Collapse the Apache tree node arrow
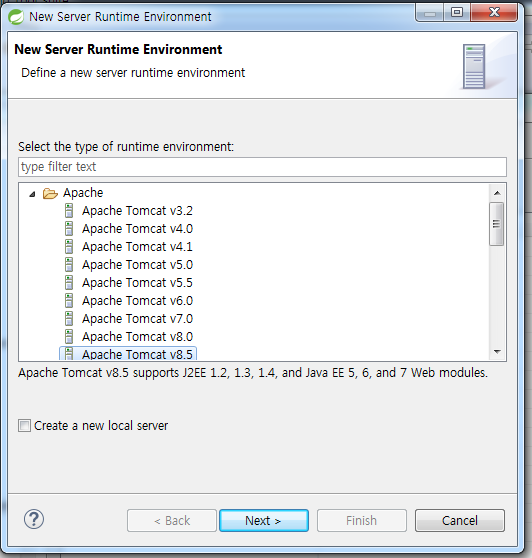This screenshot has width=532, height=558. 32,194
